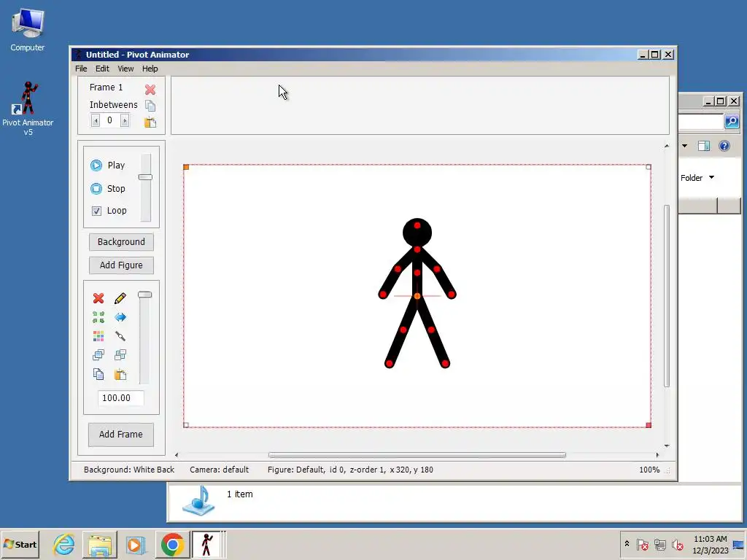Center the figure using green arrows icon

coord(98,317)
